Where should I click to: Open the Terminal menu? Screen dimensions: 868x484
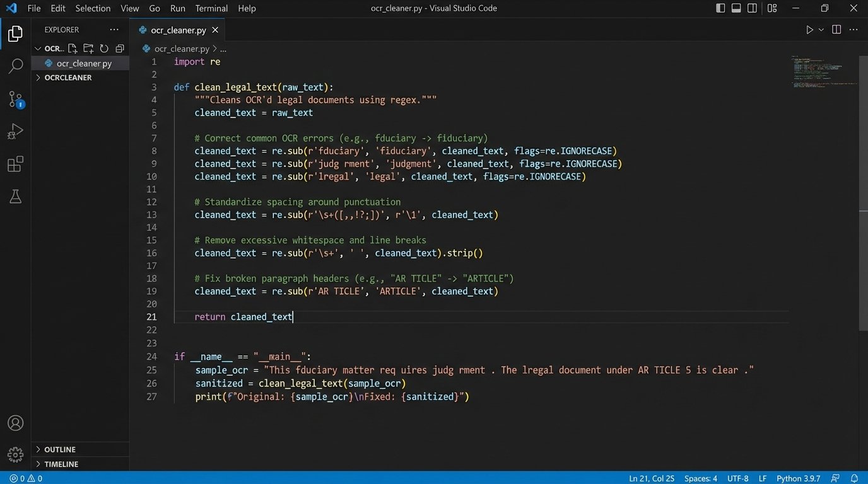click(211, 8)
